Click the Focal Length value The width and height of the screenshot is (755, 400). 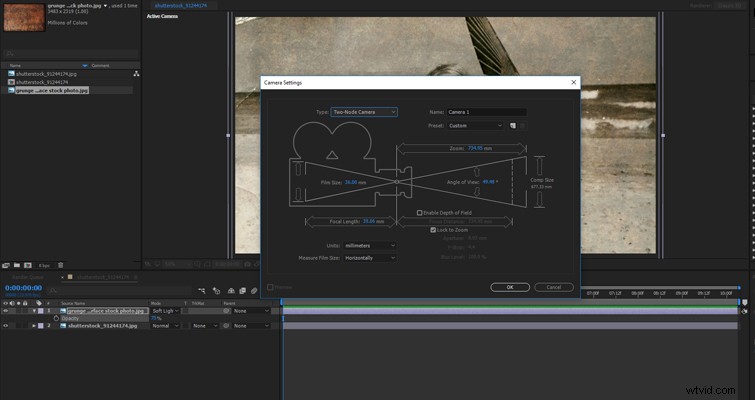click(x=369, y=221)
